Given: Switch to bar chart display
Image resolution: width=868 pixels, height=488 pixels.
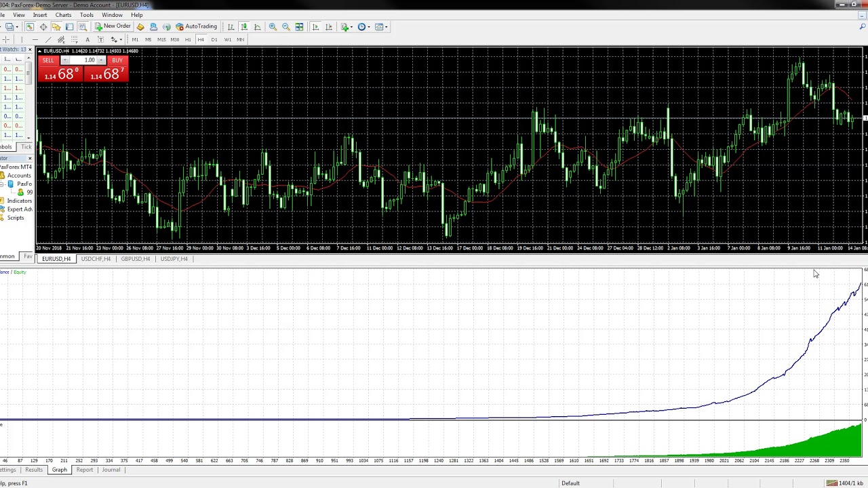Looking at the screenshot, I should pos(231,26).
